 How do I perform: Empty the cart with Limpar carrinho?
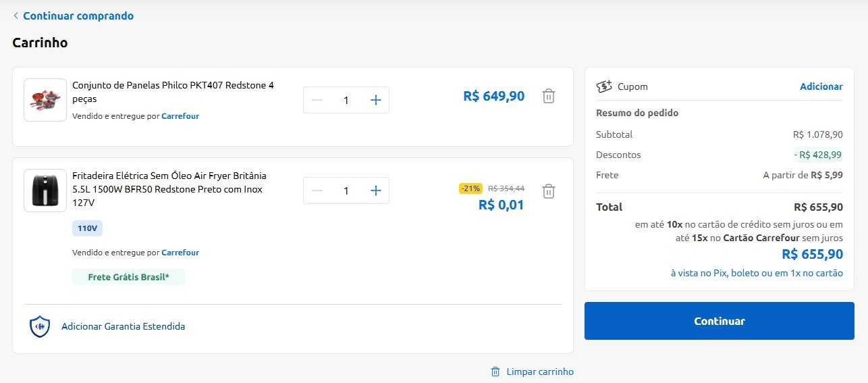click(539, 372)
